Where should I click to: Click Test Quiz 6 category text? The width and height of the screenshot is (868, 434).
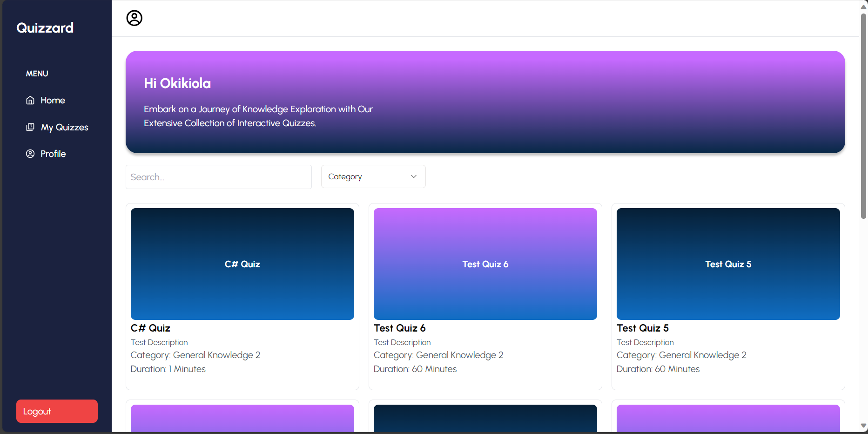pyautogui.click(x=438, y=355)
